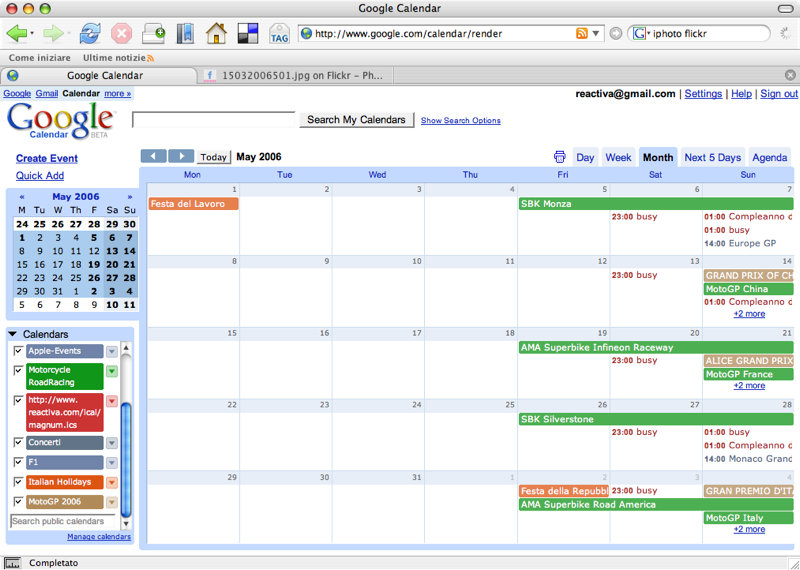Toggle the F1 calendar checkbox

[18, 462]
